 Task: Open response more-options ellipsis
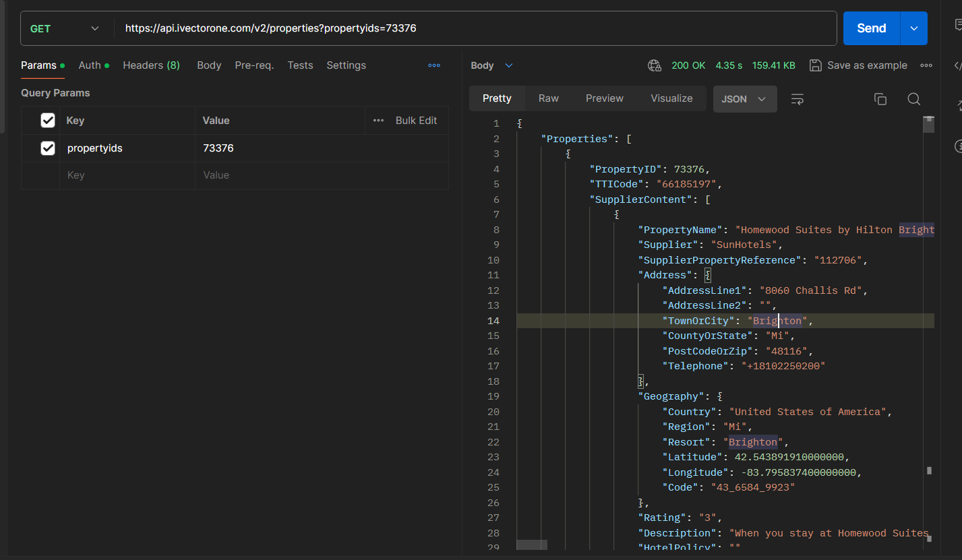[926, 65]
